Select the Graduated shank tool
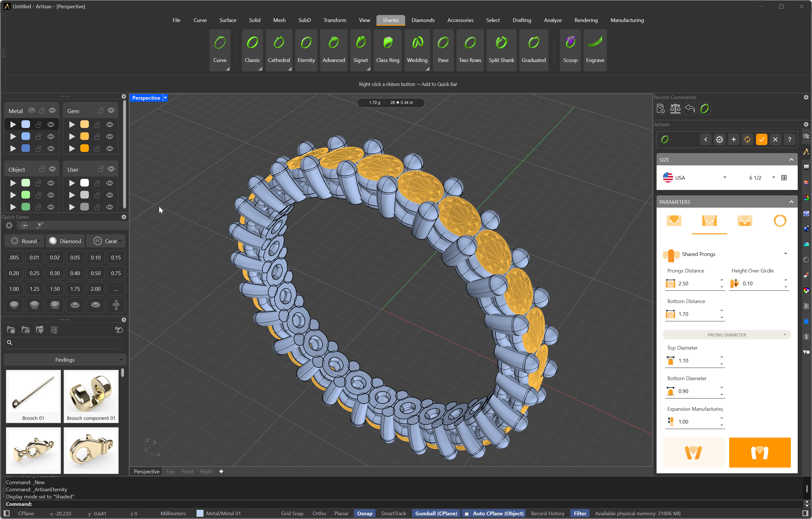 (533, 50)
